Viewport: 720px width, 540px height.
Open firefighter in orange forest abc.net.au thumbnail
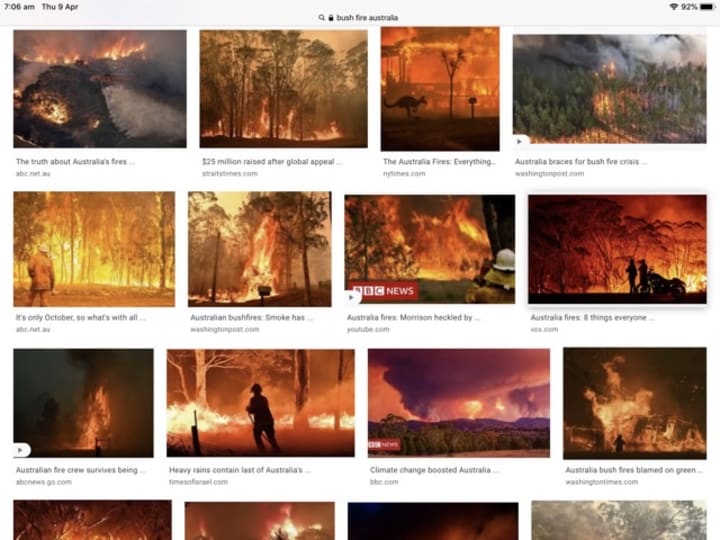coord(94,249)
